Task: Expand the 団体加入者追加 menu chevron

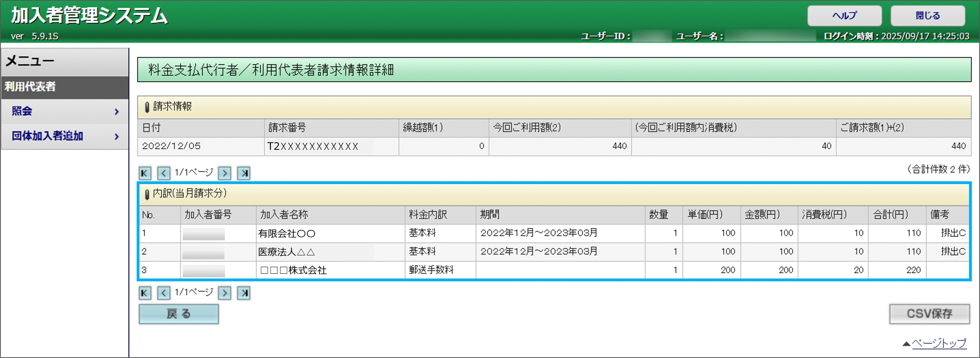Action: (117, 136)
